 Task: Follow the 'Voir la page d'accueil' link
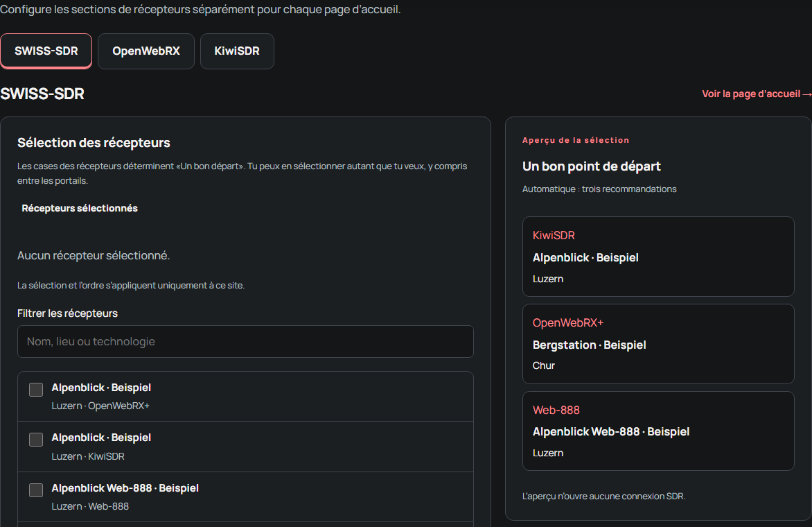pos(756,94)
